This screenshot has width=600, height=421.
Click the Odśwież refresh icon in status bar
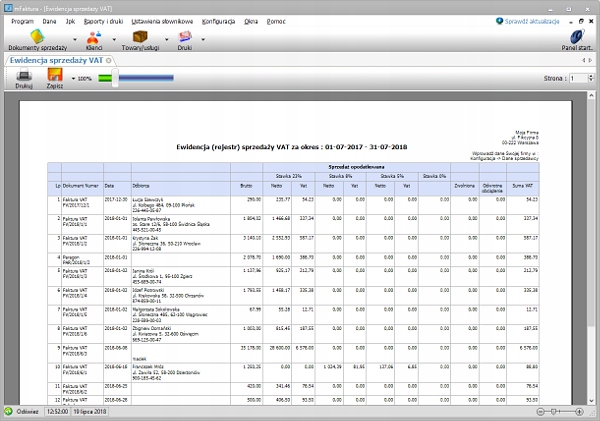point(10,411)
